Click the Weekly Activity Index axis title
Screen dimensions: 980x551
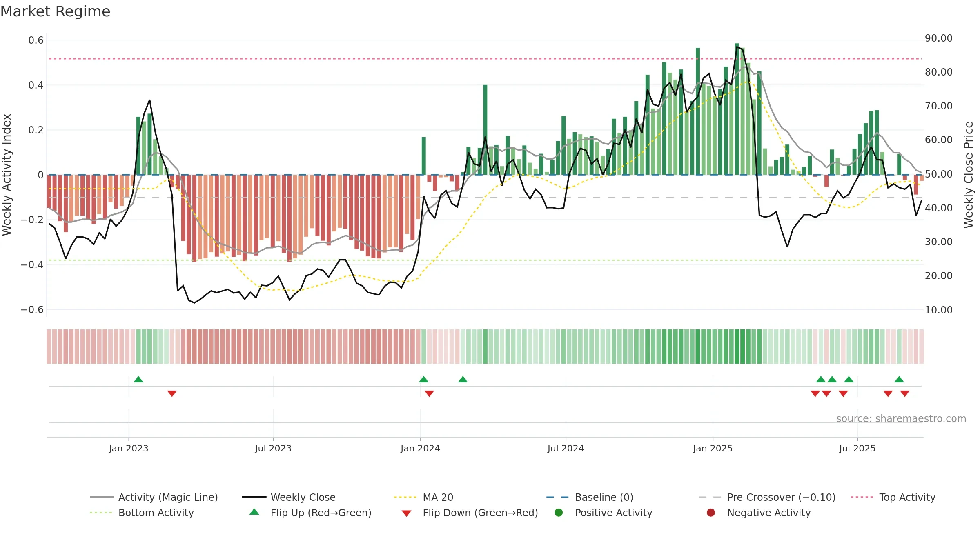click(x=7, y=175)
